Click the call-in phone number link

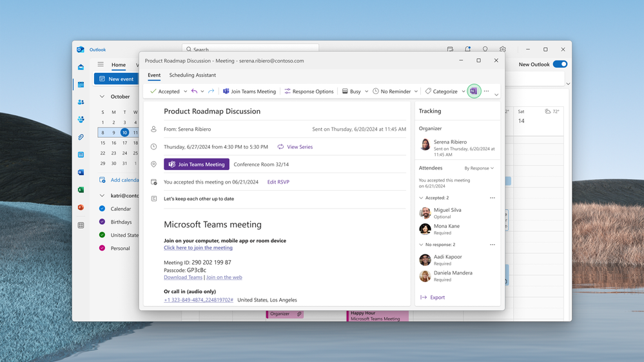tap(199, 300)
